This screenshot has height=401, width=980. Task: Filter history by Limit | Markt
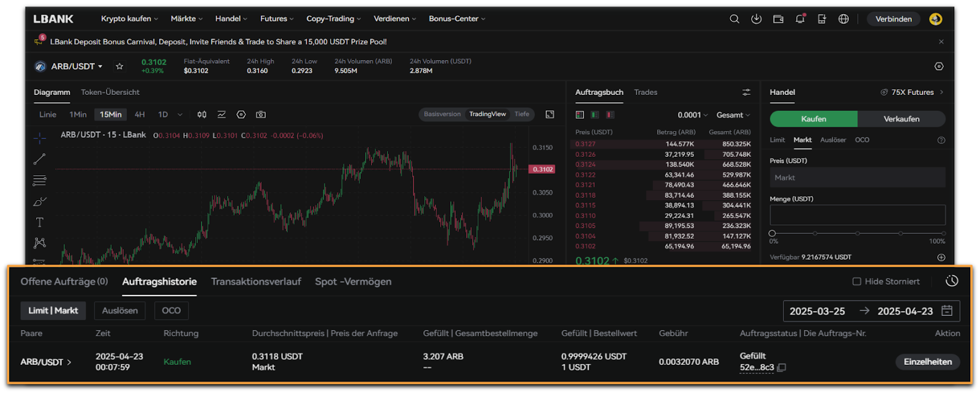tap(53, 310)
